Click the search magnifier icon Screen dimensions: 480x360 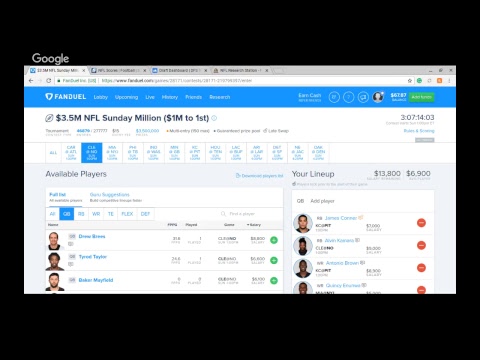point(223,214)
